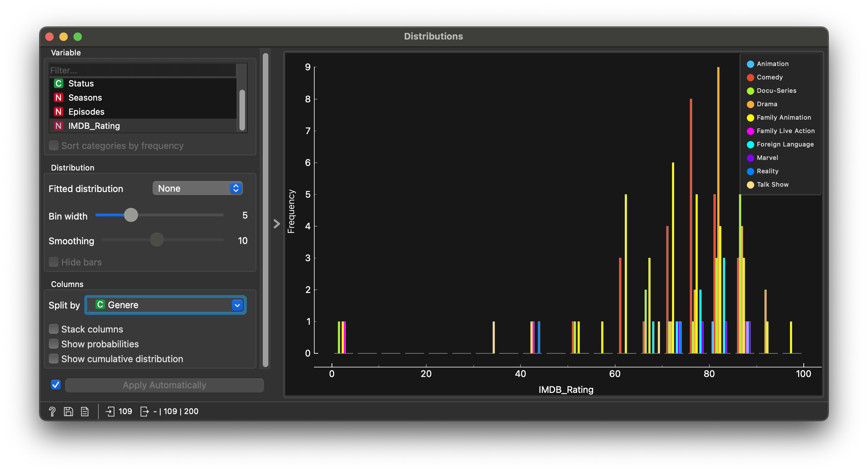868x473 pixels.
Task: Click the help question mark icon
Action: click(x=52, y=412)
